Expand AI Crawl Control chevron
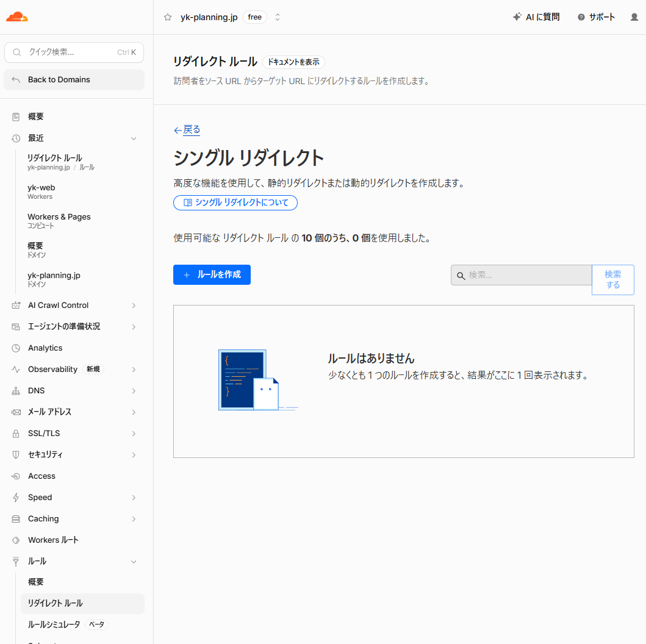Image resolution: width=646 pixels, height=644 pixels. tap(134, 306)
